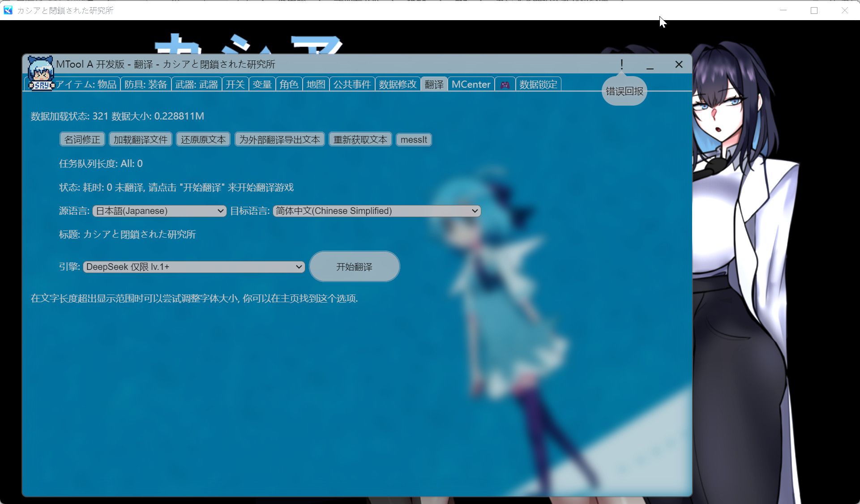Click the MTool Cirno mascot icon
The image size is (860, 504).
[x=40, y=73]
